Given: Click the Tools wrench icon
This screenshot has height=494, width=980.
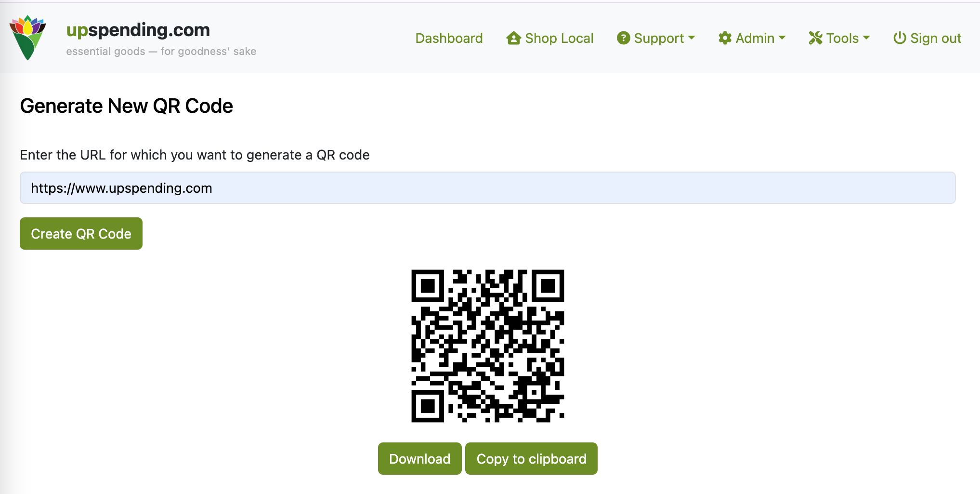Looking at the screenshot, I should click(815, 38).
